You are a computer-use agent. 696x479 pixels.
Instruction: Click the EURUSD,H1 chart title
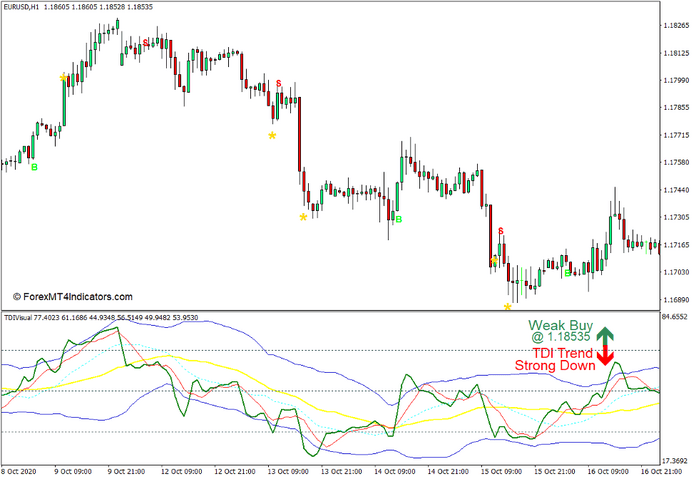(x=29, y=7)
